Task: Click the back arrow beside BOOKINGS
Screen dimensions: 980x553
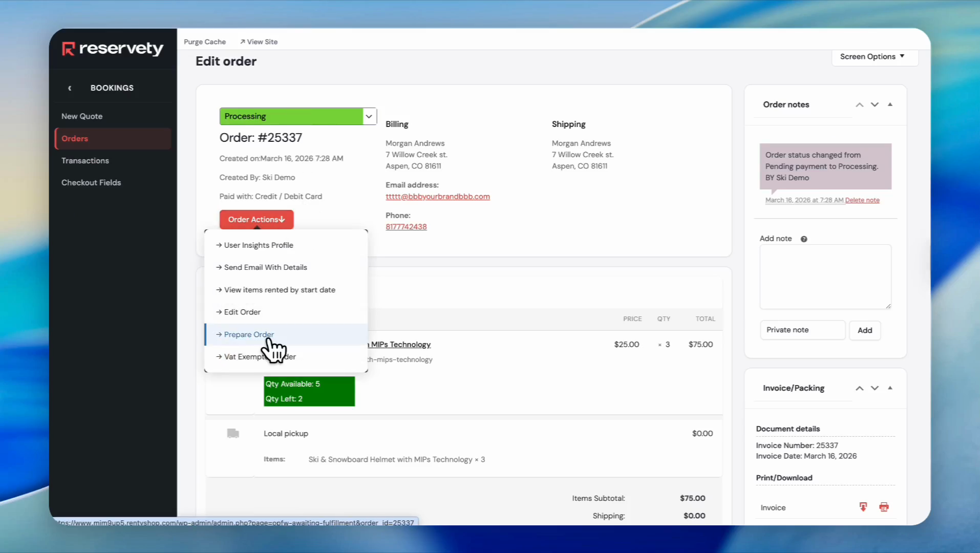Action: coord(70,88)
